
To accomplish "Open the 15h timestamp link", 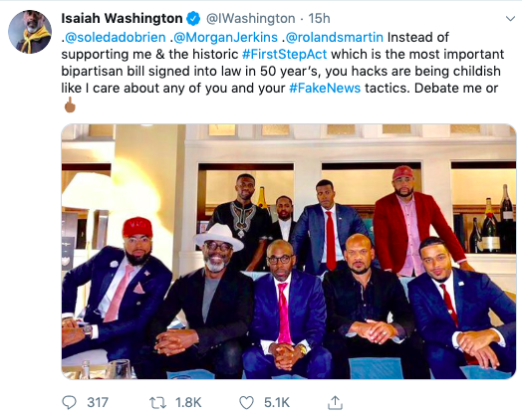I will [x=319, y=18].
